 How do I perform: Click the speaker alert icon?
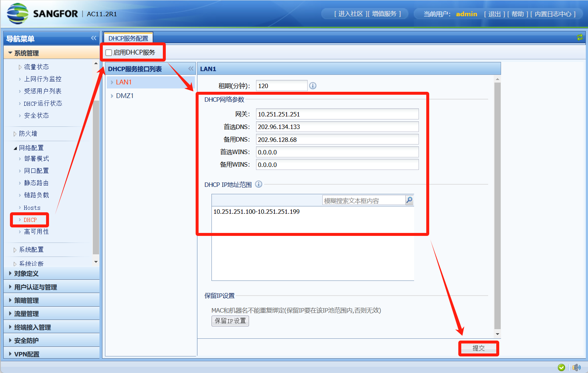tap(577, 367)
